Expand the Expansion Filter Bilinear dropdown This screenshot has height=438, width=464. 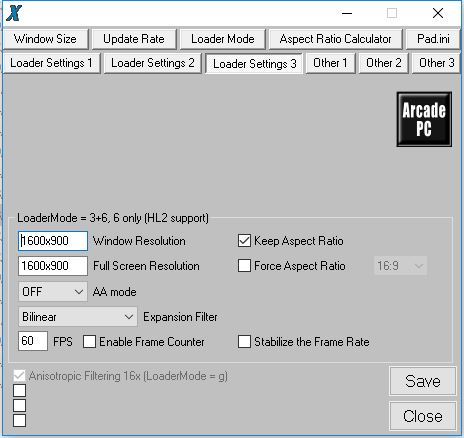pyautogui.click(x=78, y=317)
